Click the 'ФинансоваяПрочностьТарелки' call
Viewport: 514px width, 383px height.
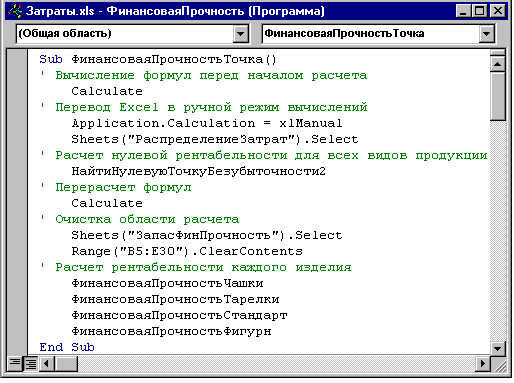click(175, 299)
